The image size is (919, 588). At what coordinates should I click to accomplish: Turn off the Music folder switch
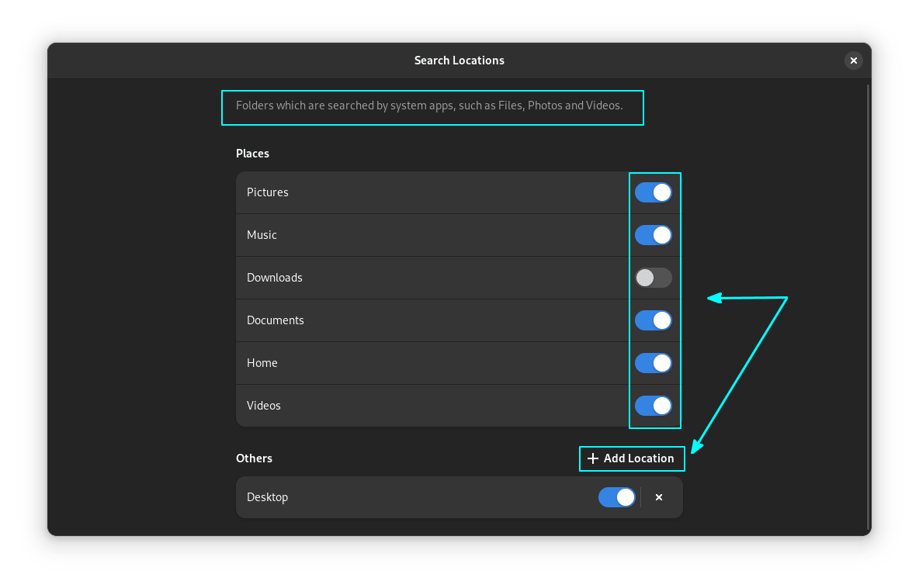pos(653,235)
